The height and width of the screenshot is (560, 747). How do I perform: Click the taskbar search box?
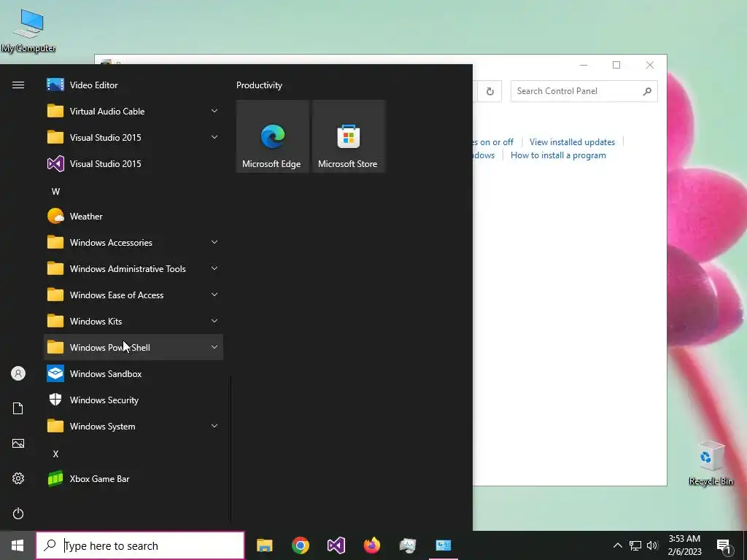pyautogui.click(x=140, y=545)
